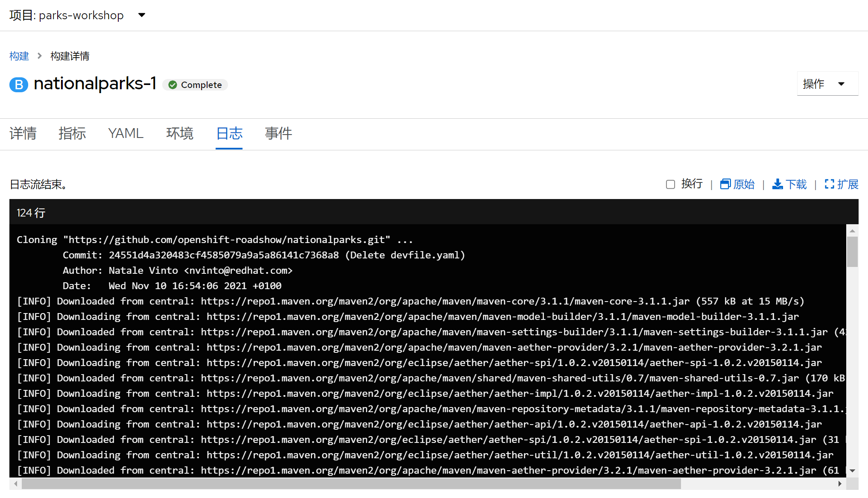Viewport: 868px width, 498px height.
Task: Expand the project selector caret in the header
Action: (x=141, y=15)
